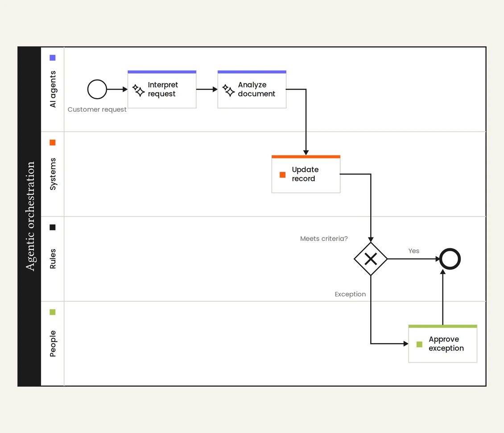Click the Customer request label
Viewport: 504px width, 433px height.
[x=97, y=109]
